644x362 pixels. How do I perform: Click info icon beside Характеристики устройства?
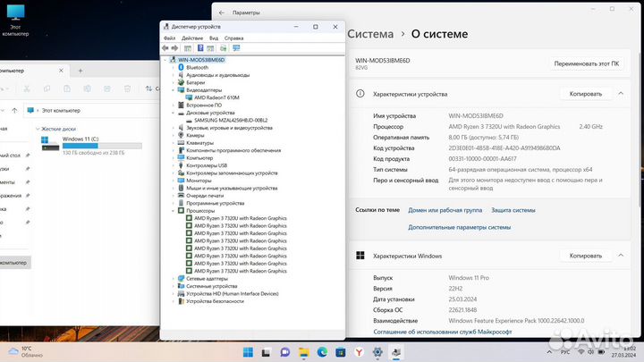[360, 94]
